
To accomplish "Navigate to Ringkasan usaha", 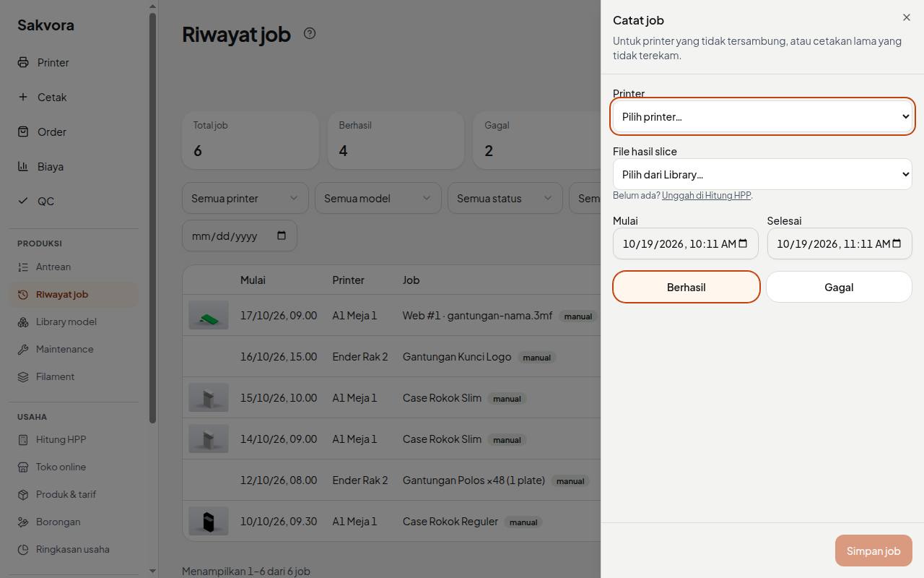I will tap(74, 549).
